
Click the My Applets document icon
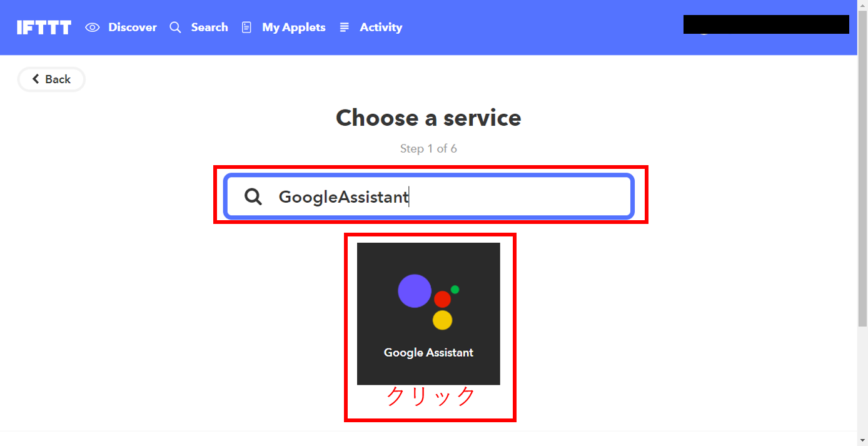point(246,28)
